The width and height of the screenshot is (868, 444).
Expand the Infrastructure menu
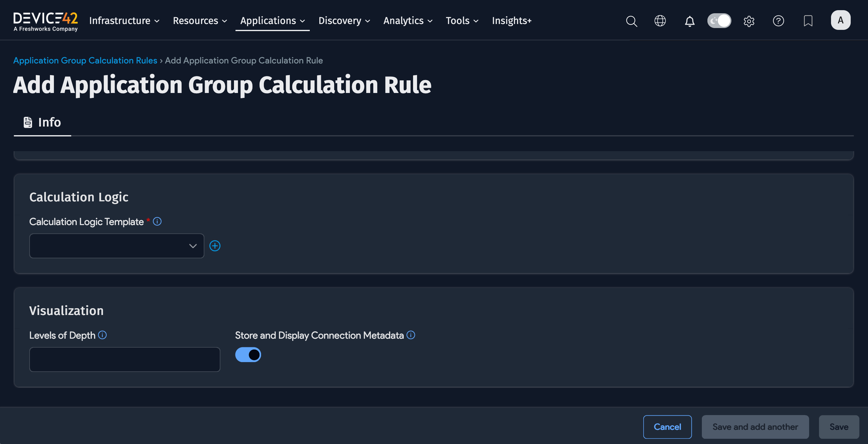pos(124,21)
